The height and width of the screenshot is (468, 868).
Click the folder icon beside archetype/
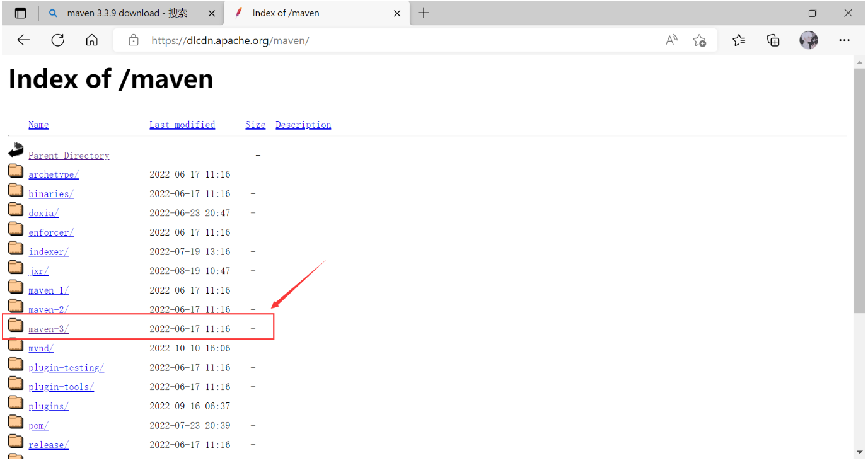(x=16, y=171)
